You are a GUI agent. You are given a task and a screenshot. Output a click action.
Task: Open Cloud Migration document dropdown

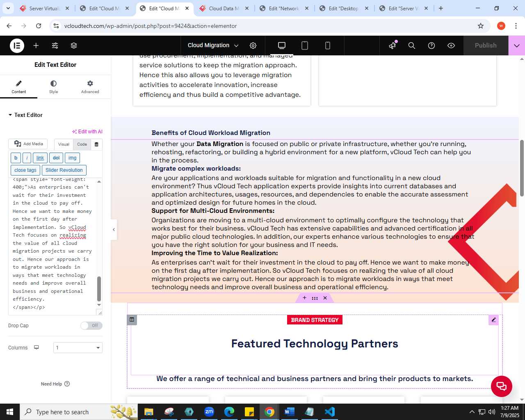pyautogui.click(x=213, y=46)
